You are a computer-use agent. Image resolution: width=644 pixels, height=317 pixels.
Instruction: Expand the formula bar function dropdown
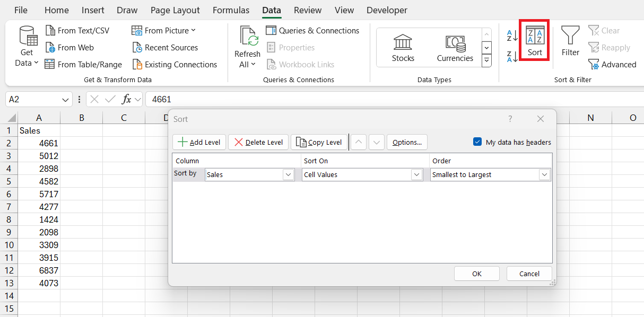click(137, 100)
